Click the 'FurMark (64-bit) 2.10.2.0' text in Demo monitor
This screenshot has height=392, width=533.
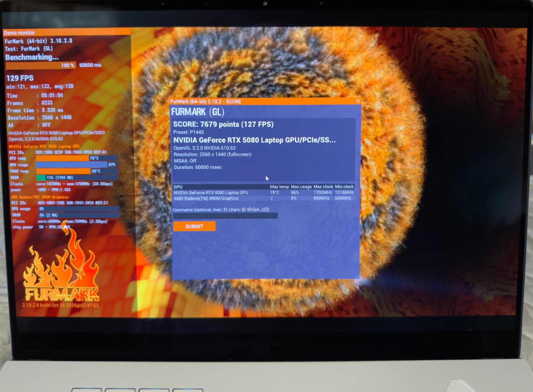[x=38, y=41]
